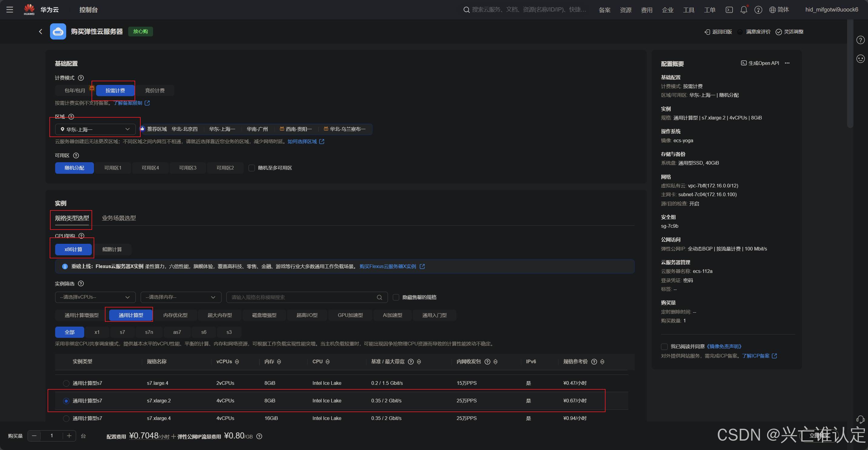The image size is (868, 450).
Task: Click the globe language icon
Action: point(773,10)
